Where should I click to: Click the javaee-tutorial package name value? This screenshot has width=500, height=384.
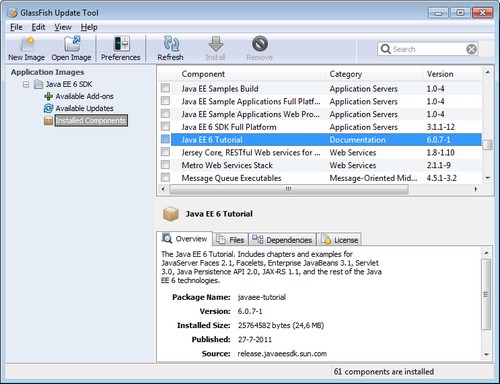(262, 297)
